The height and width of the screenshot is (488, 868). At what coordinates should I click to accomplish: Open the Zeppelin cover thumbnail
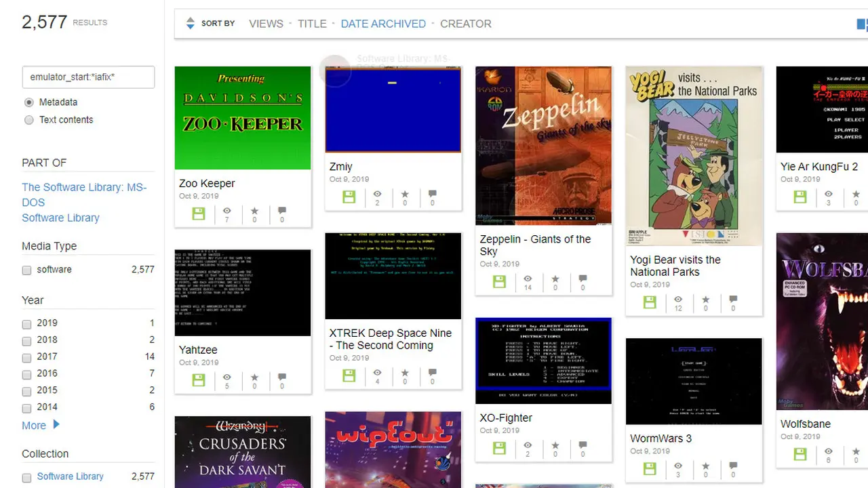point(544,146)
